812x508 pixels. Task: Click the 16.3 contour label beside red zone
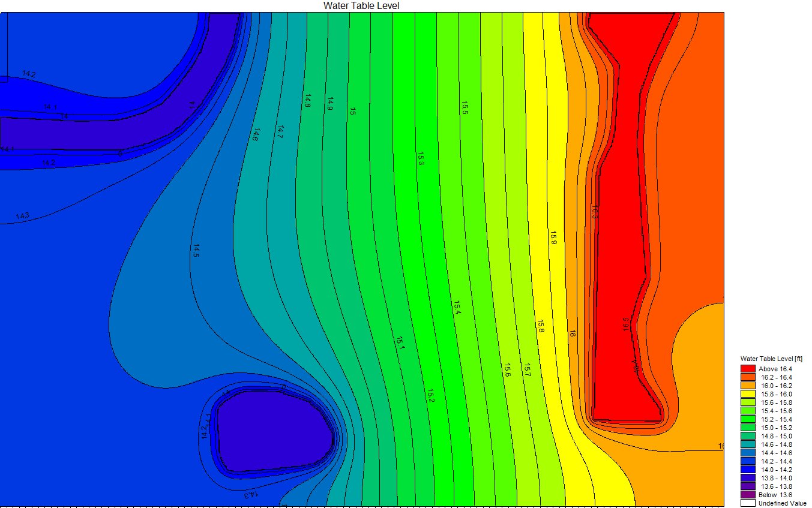[x=594, y=211]
